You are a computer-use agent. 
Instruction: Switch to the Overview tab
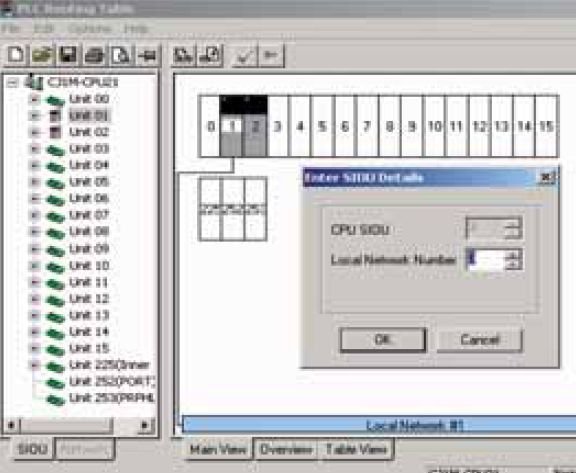[x=285, y=449]
